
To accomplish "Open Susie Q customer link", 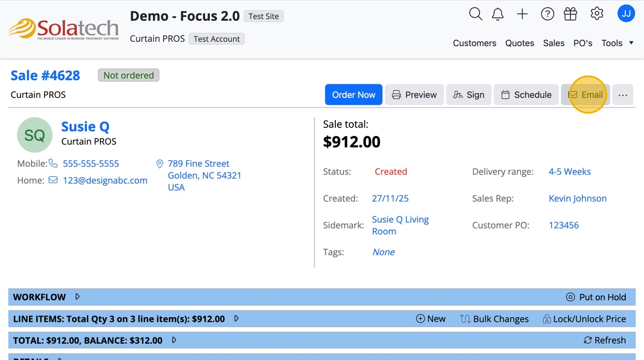I will point(85,127).
